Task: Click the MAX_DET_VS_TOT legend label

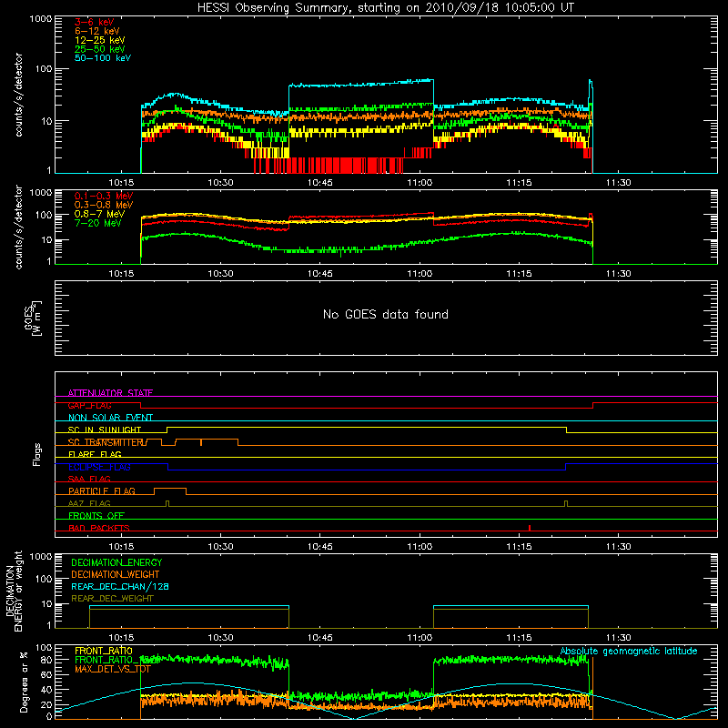Action: pyautogui.click(x=113, y=669)
